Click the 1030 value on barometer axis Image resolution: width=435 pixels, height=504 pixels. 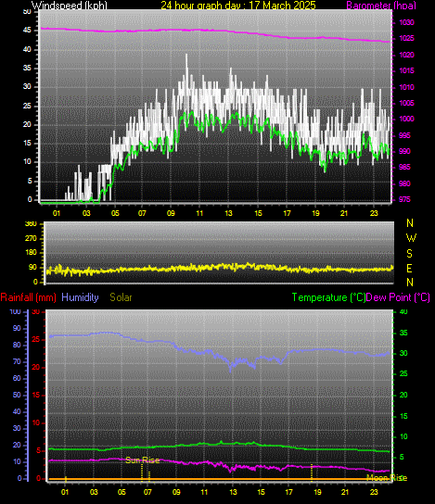coord(406,23)
